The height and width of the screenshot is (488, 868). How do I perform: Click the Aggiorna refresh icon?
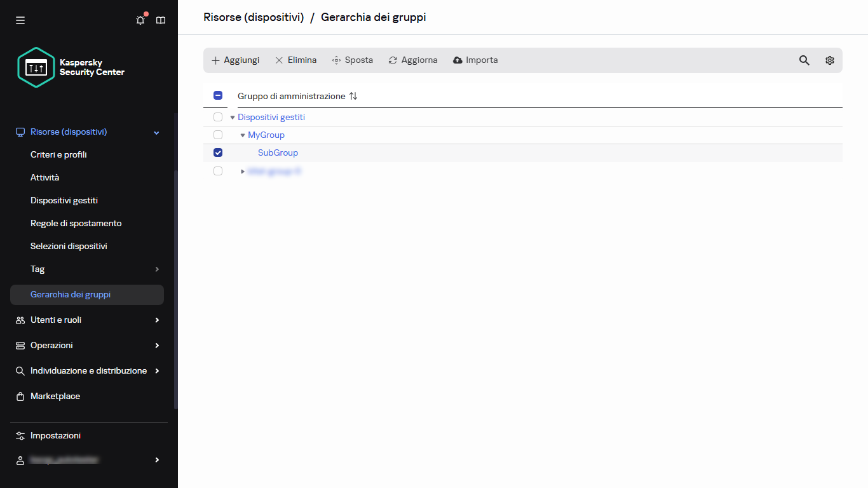point(393,60)
